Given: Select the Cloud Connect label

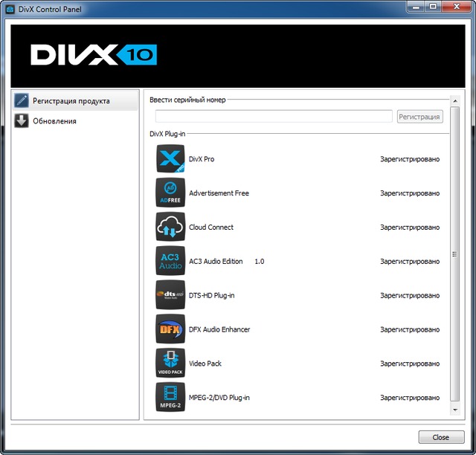Looking at the screenshot, I should (211, 227).
